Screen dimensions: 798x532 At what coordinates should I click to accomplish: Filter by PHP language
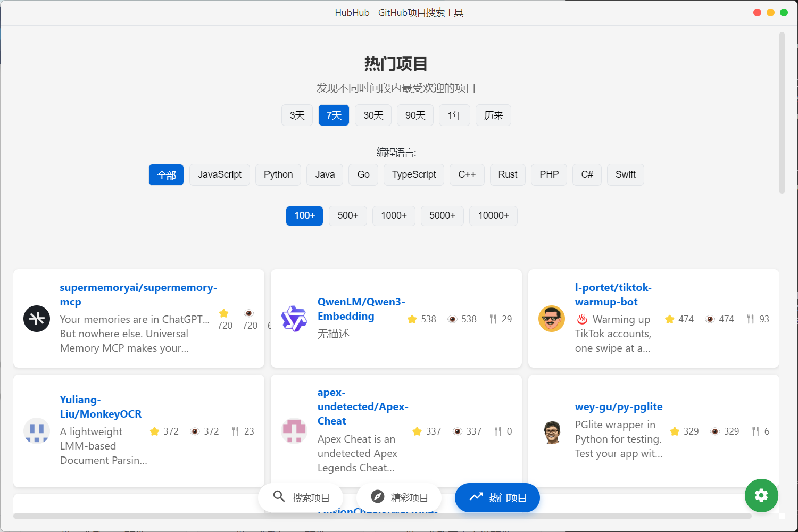[549, 175]
